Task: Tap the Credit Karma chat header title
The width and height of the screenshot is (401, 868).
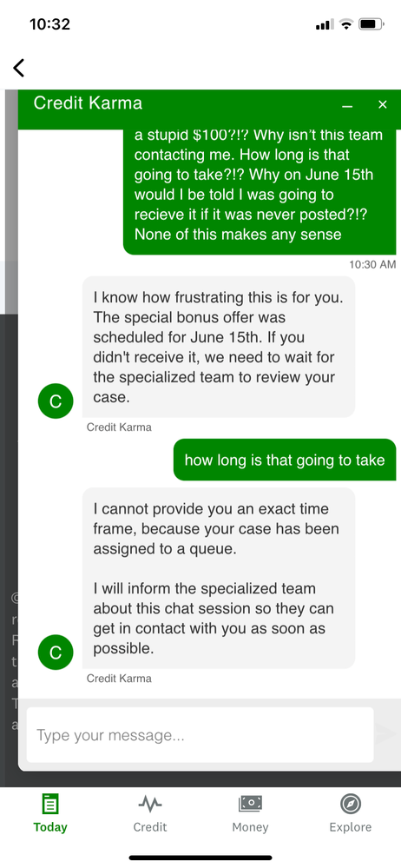Action: [88, 103]
